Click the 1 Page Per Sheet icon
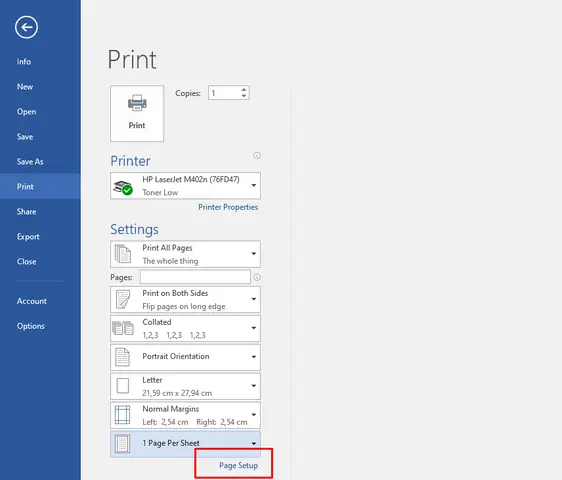Image resolution: width=562 pixels, height=480 pixels. point(122,444)
